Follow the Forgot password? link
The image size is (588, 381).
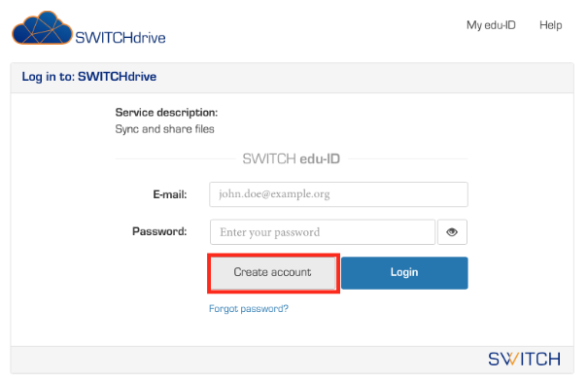[x=249, y=309]
